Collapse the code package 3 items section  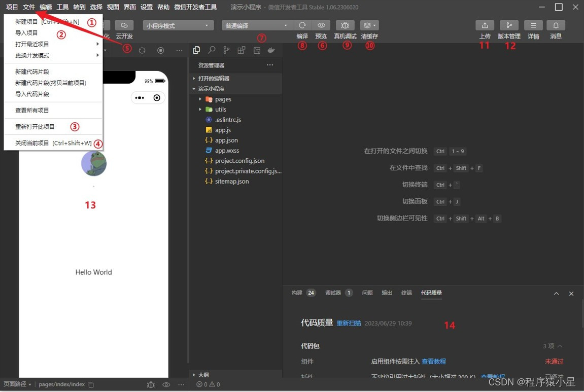point(553,346)
